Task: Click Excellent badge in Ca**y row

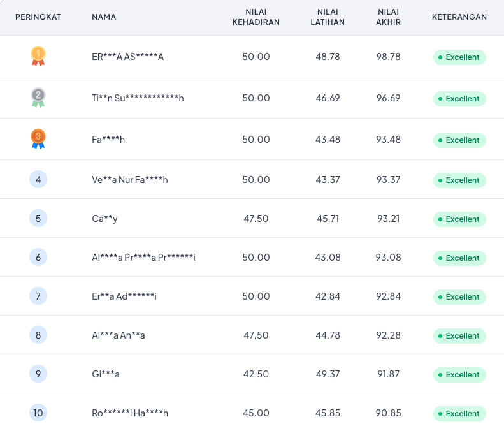Action: point(459,219)
